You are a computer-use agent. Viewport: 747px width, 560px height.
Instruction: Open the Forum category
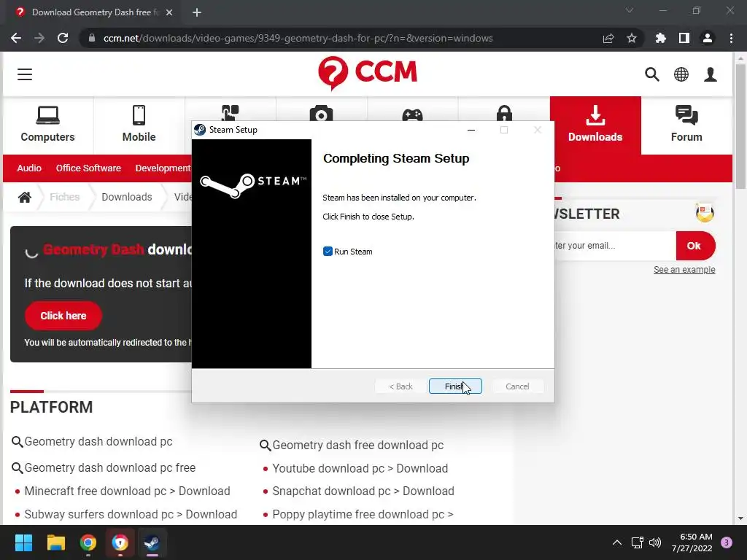coord(686,125)
